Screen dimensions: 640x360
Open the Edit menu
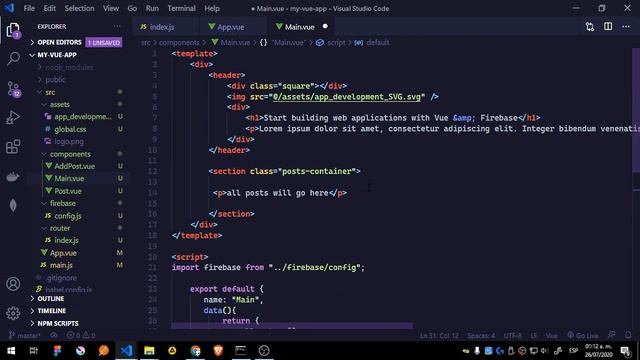(x=49, y=8)
